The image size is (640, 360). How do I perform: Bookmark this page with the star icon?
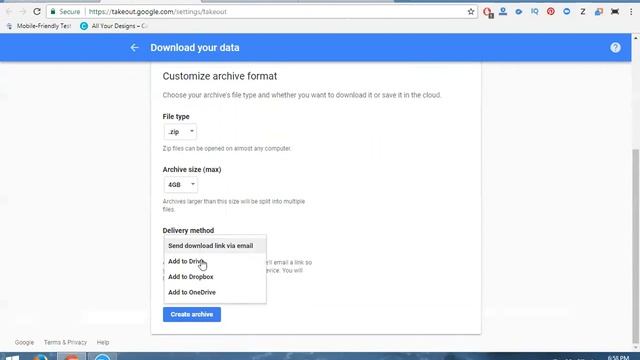[471, 12]
